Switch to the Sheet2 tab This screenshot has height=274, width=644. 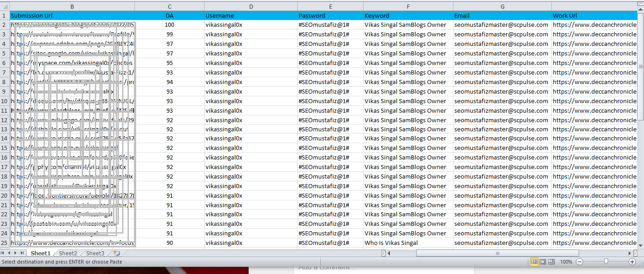[x=68, y=253]
